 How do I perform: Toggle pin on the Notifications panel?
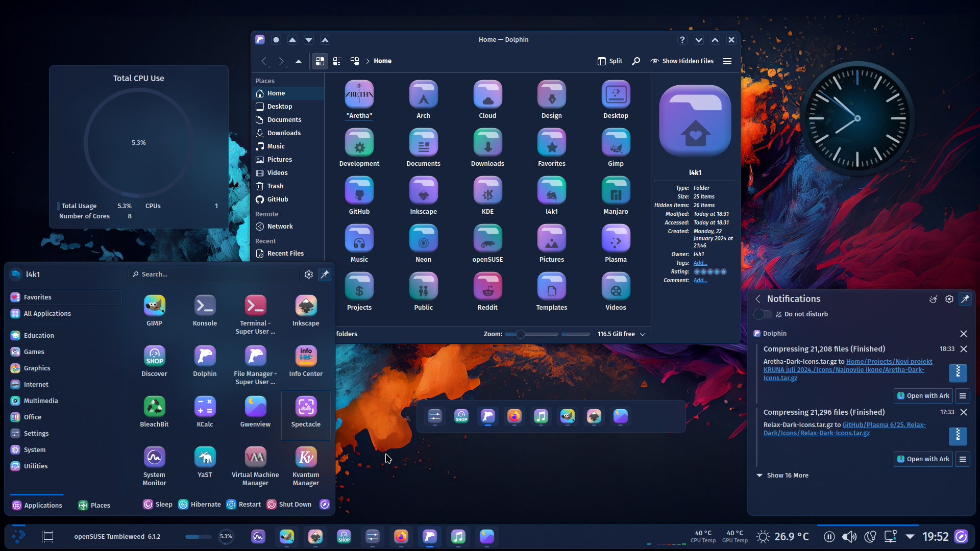click(965, 299)
